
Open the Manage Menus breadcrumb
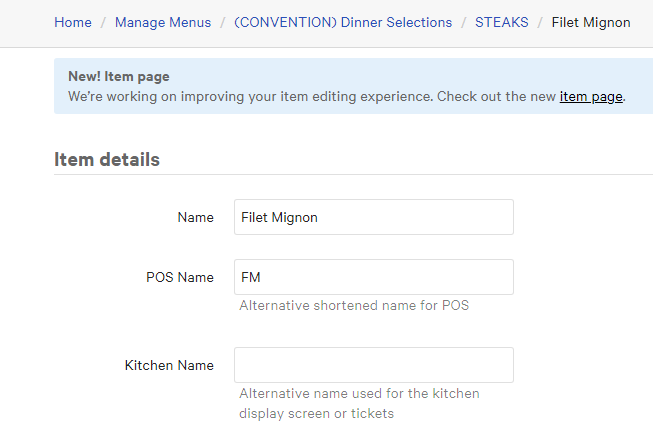162,22
